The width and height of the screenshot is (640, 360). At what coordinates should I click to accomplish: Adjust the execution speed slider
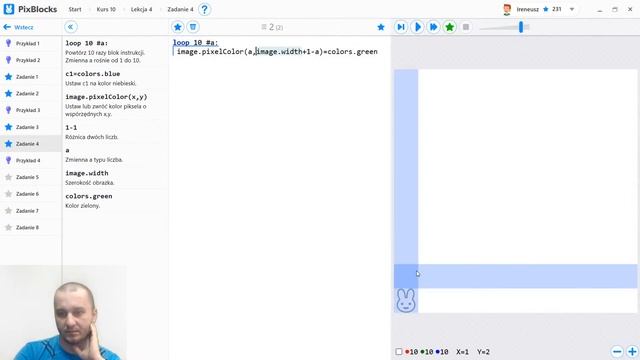point(521,27)
